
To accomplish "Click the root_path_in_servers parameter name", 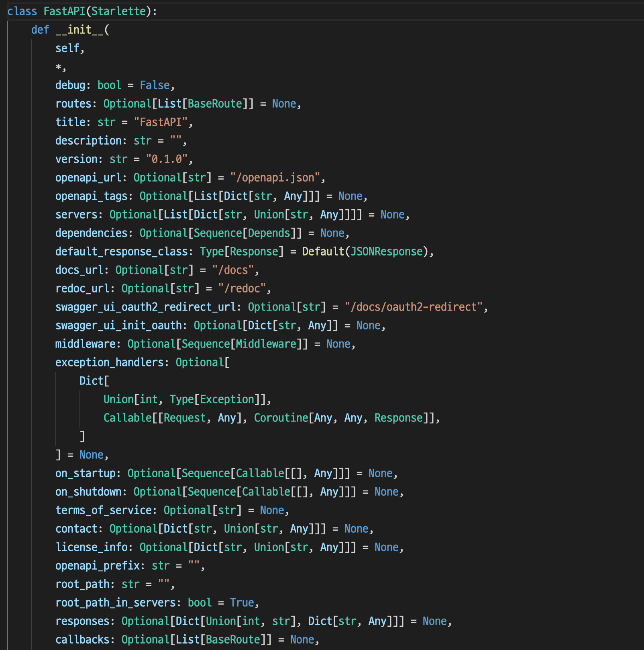I will click(116, 603).
